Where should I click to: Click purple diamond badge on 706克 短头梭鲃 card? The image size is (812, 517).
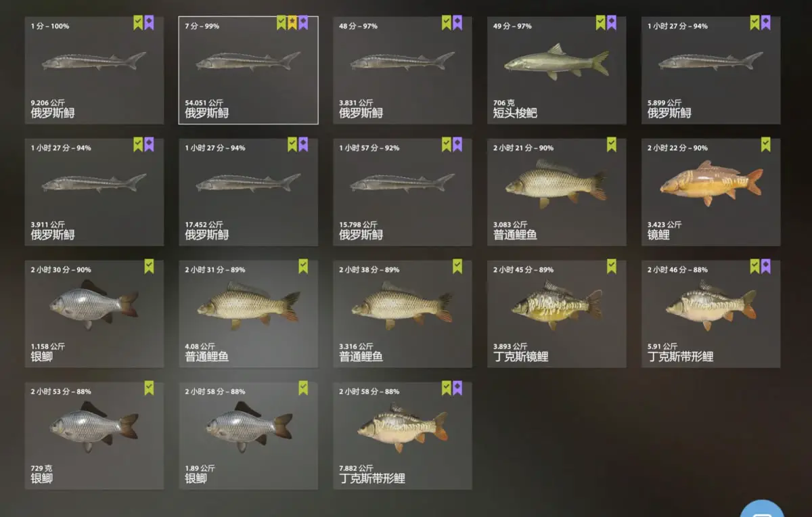coord(612,23)
